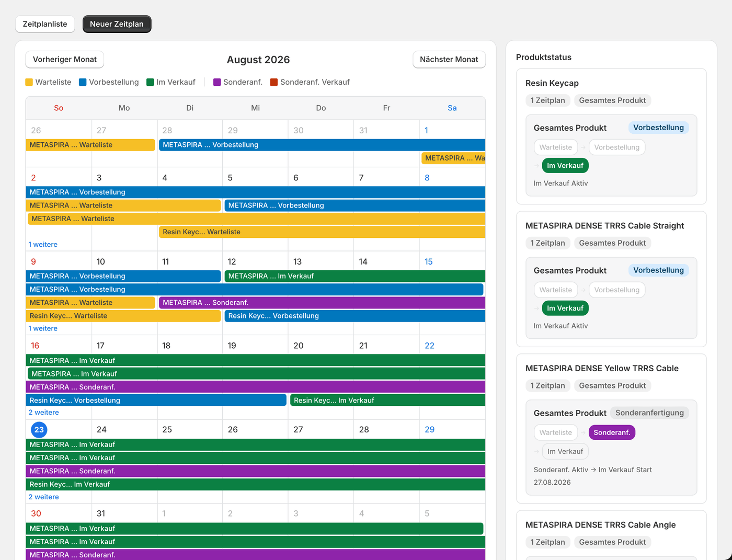Screen dimensions: 732x560
Task: Go to Nächster Monat
Action: pyautogui.click(x=449, y=60)
